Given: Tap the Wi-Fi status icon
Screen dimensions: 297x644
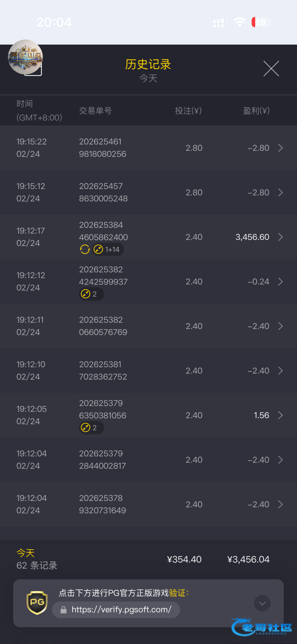Looking at the screenshot, I should tap(239, 22).
